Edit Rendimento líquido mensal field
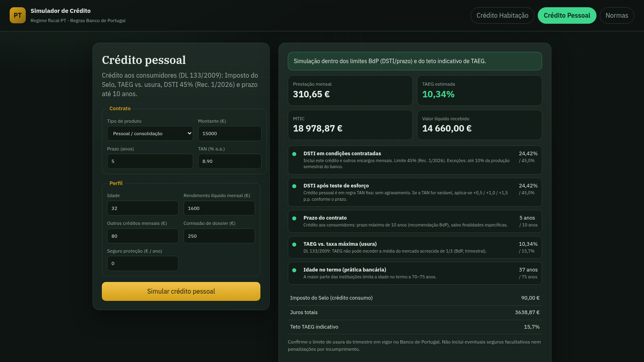The width and height of the screenshot is (644, 362). click(219, 208)
